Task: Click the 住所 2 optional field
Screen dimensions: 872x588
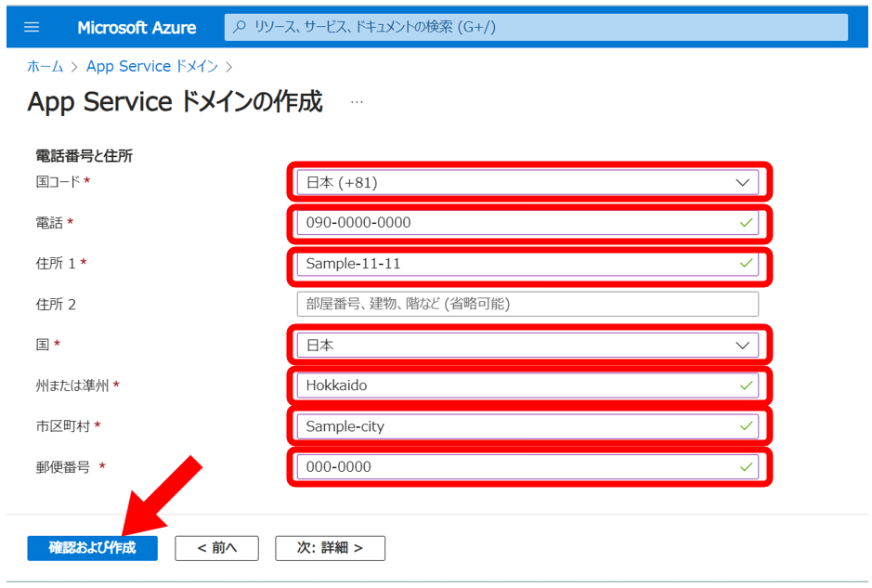Action: click(527, 305)
